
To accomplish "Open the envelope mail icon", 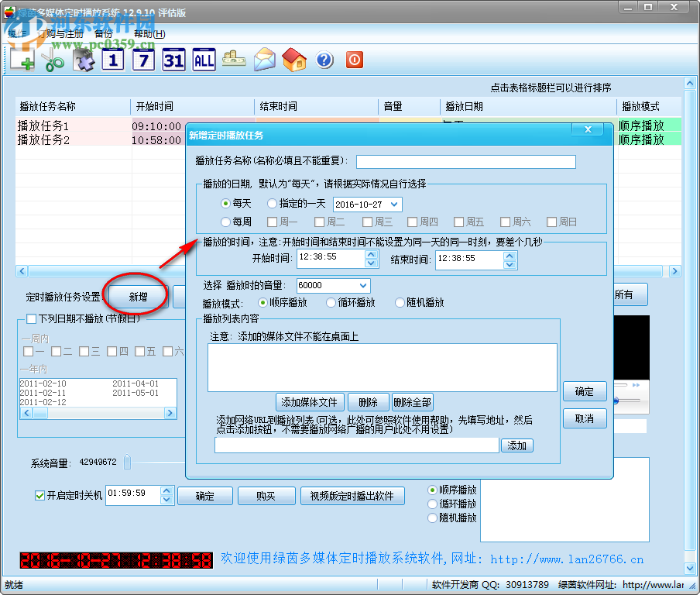I will point(264,60).
